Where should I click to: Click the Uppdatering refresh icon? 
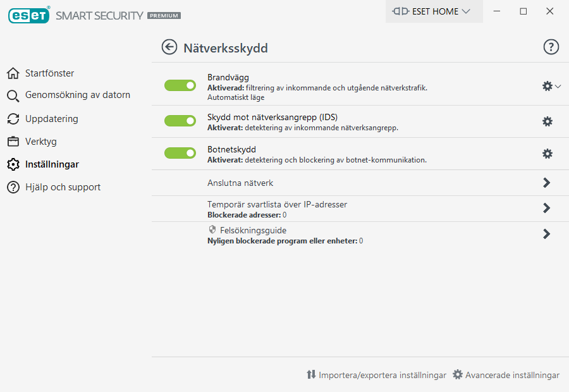[x=13, y=119]
